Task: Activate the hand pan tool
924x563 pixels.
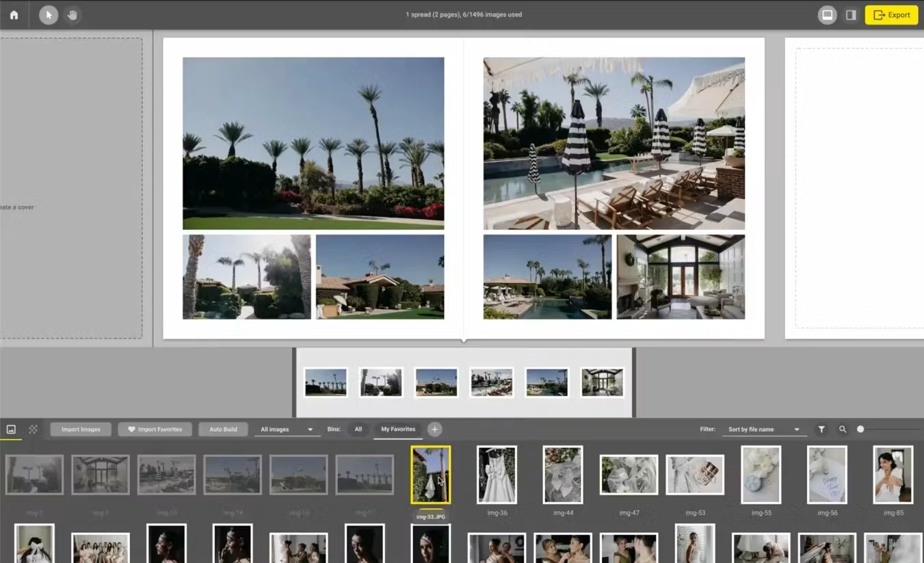Action: point(72,14)
